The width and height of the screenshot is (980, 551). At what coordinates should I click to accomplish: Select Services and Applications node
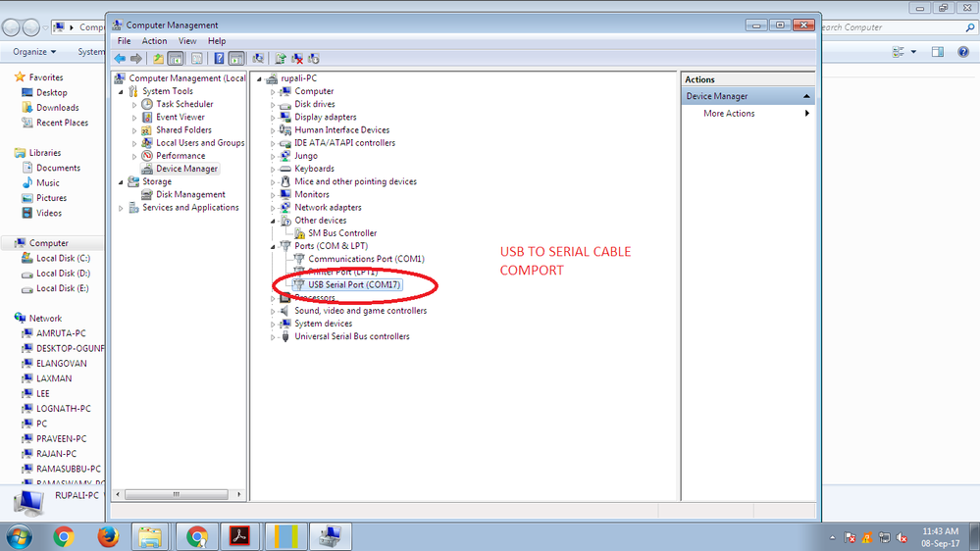190,208
